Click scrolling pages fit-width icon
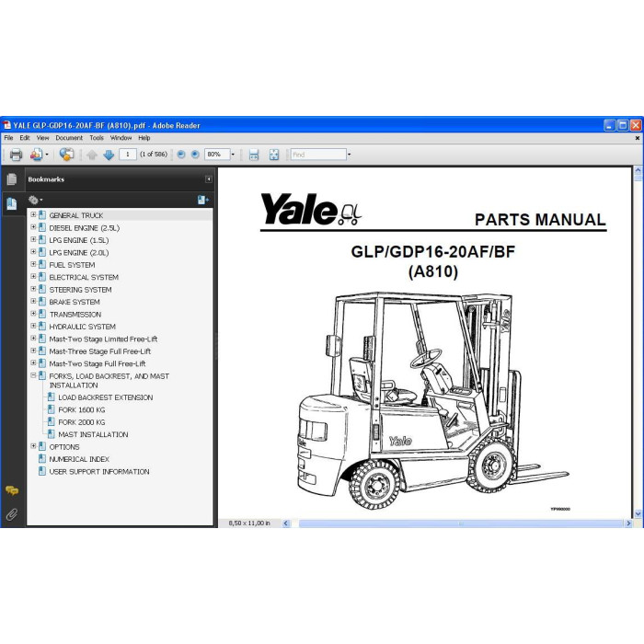Image resolution: width=644 pixels, height=644 pixels. pos(254,155)
